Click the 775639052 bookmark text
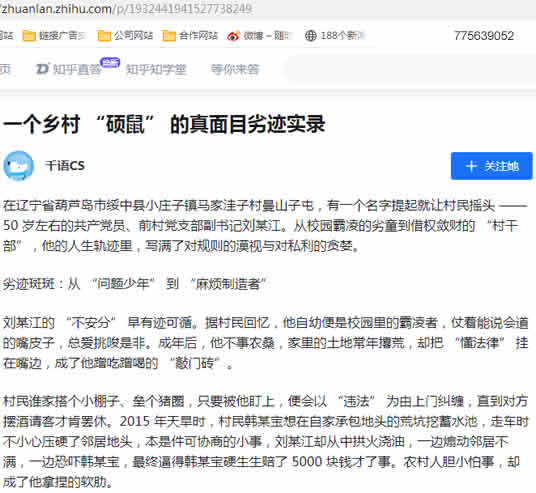 [x=484, y=36]
